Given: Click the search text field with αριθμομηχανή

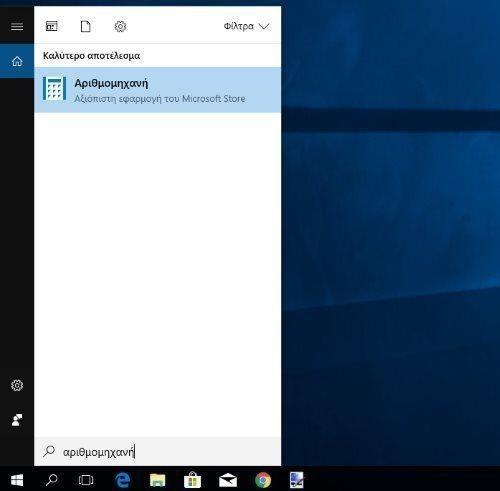Looking at the screenshot, I should [157, 452].
